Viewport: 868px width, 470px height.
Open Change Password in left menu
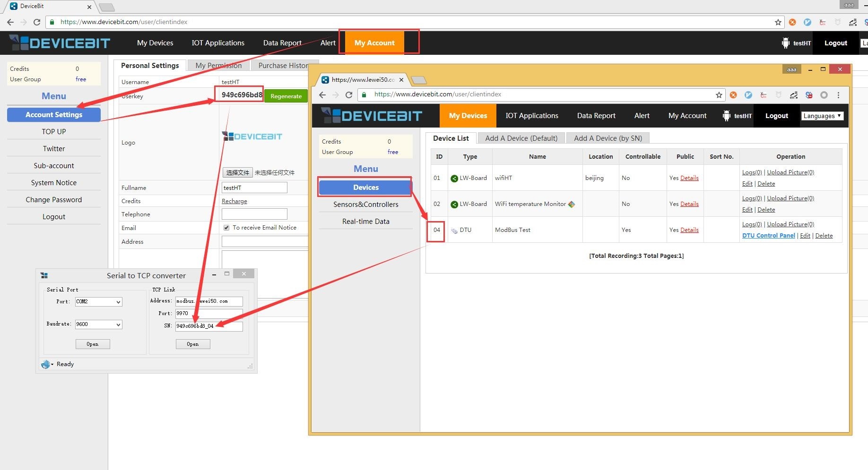(54, 200)
